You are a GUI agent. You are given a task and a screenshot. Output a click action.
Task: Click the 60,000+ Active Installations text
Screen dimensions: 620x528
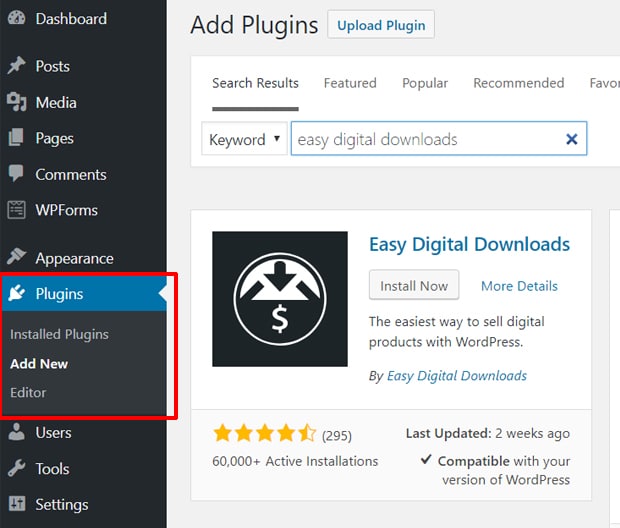coord(295,461)
